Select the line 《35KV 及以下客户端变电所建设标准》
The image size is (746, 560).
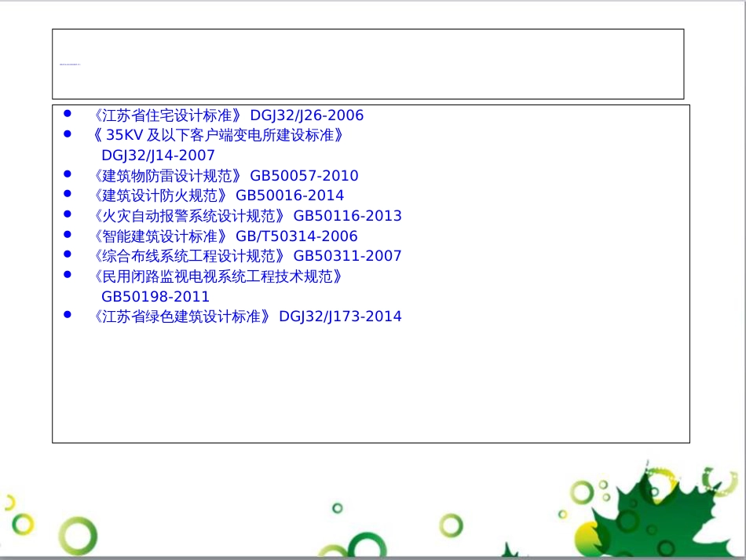(217, 135)
